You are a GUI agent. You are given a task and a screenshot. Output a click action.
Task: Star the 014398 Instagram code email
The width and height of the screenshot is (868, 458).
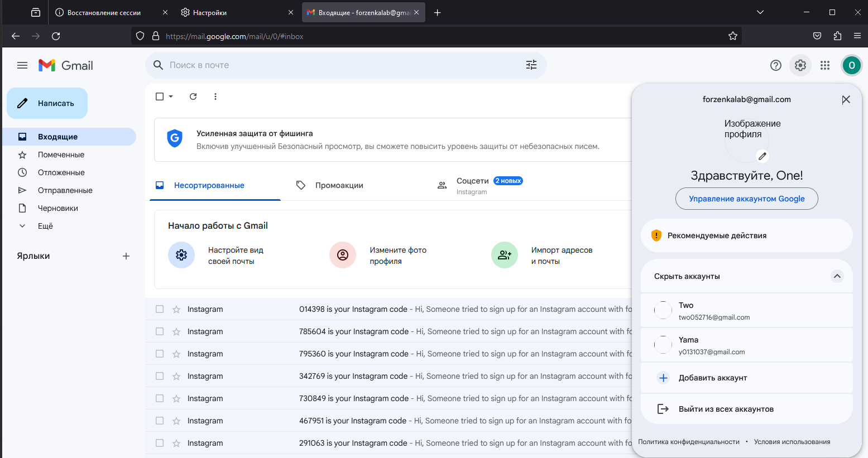click(x=176, y=309)
